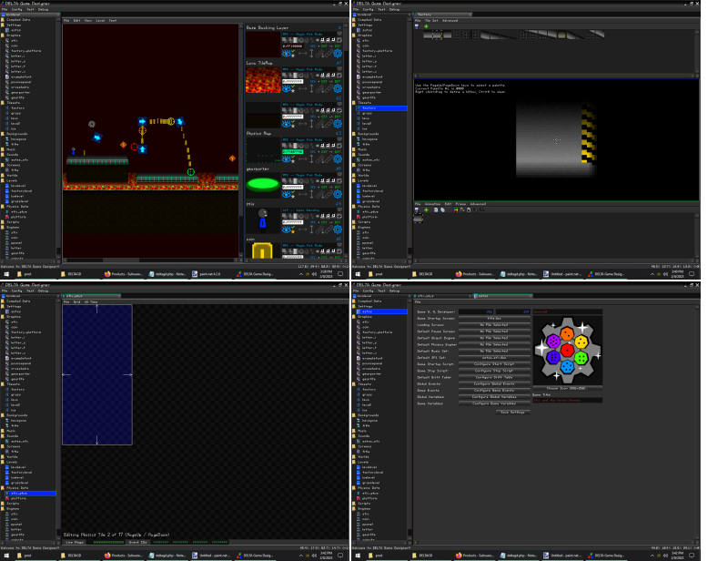Open All Tiles menu in physics editor window
Viewport: 728px width, 561px height.
pyautogui.click(x=91, y=302)
